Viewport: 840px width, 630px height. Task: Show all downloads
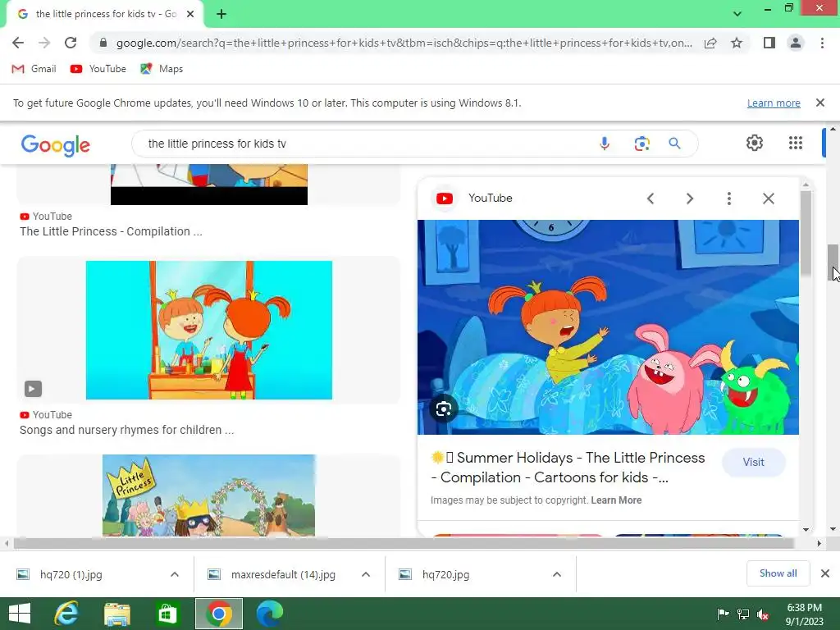(778, 573)
